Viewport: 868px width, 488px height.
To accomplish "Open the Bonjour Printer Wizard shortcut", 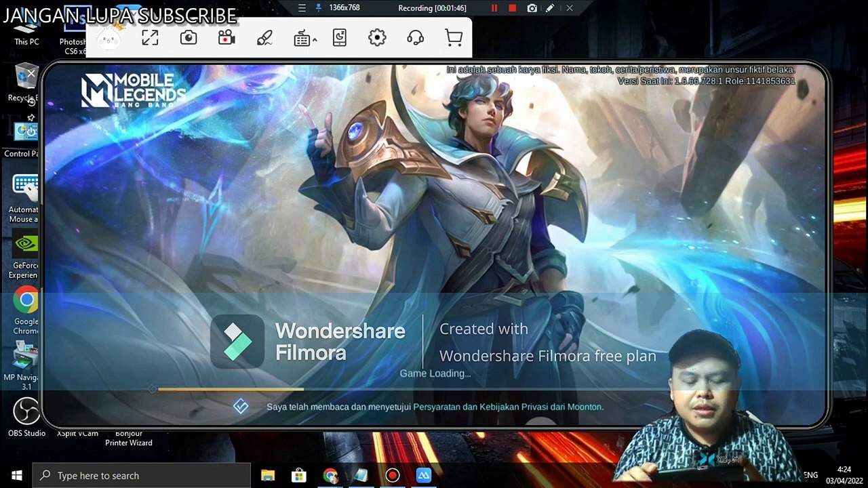I will click(129, 438).
